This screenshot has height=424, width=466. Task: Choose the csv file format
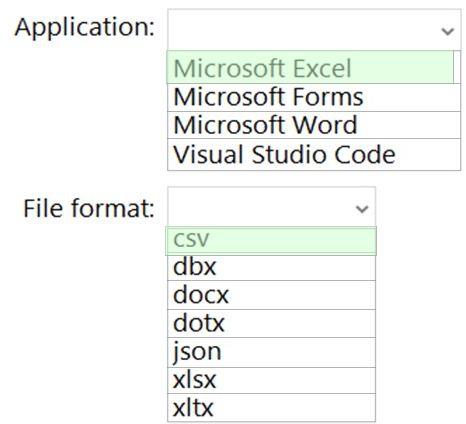271,241
